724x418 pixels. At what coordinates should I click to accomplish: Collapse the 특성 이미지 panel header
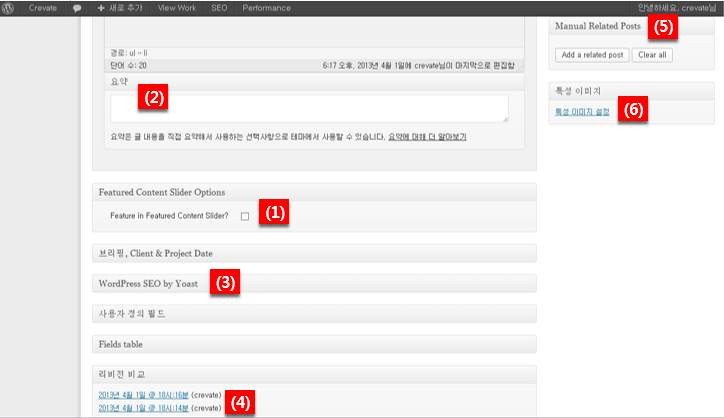[x=631, y=91]
